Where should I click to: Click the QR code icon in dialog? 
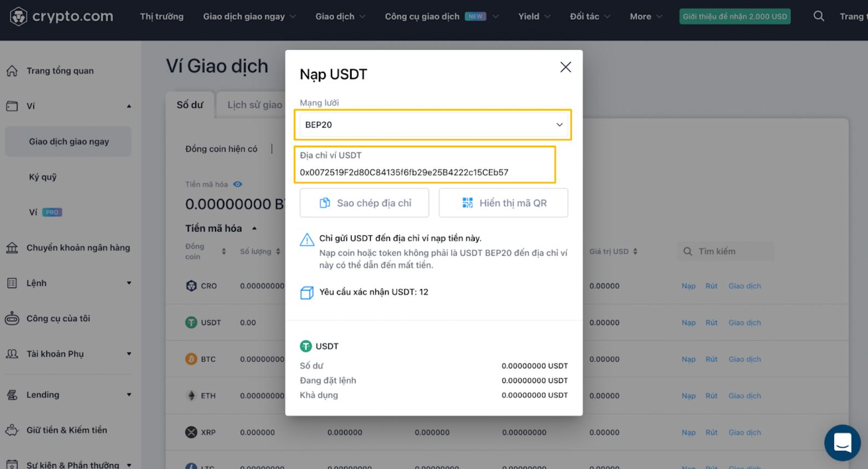tap(468, 203)
